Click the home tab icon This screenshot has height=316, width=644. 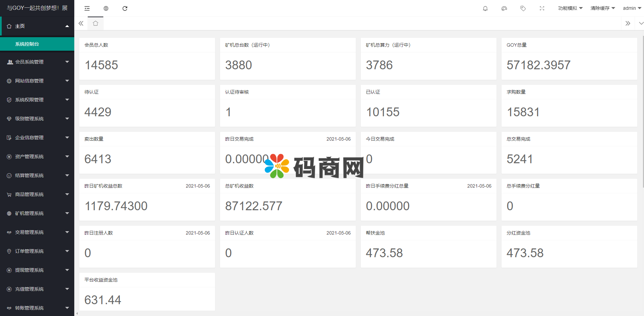[96, 23]
